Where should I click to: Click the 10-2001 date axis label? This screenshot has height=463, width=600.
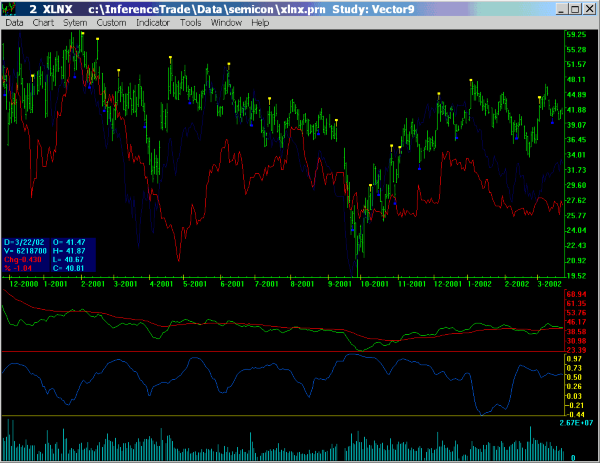[375, 284]
